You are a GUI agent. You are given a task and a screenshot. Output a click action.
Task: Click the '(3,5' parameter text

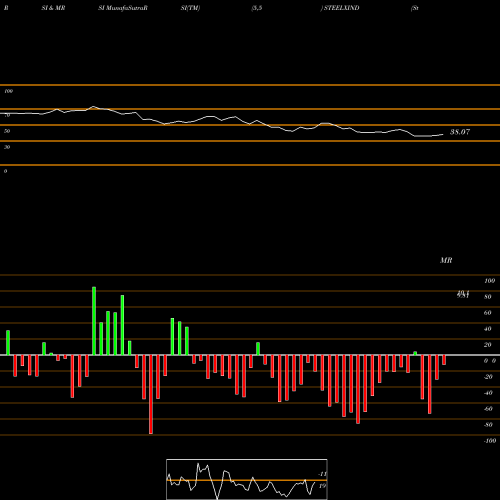click(257, 8)
